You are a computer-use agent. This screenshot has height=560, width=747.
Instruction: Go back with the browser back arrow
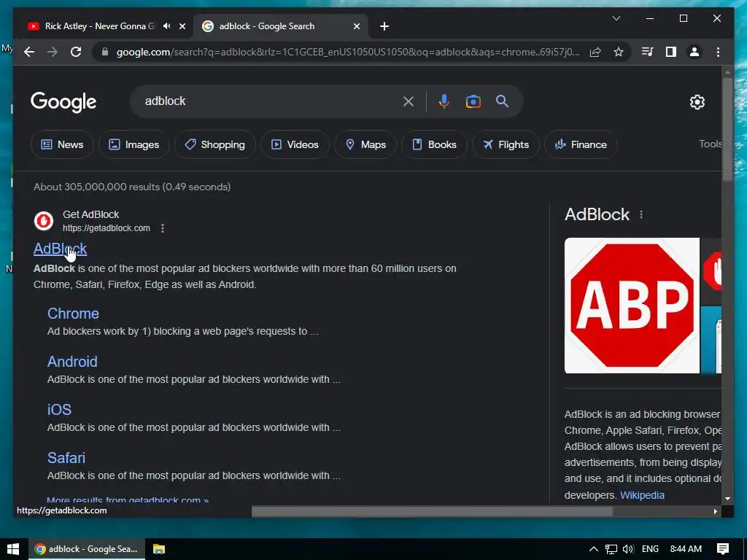point(29,52)
